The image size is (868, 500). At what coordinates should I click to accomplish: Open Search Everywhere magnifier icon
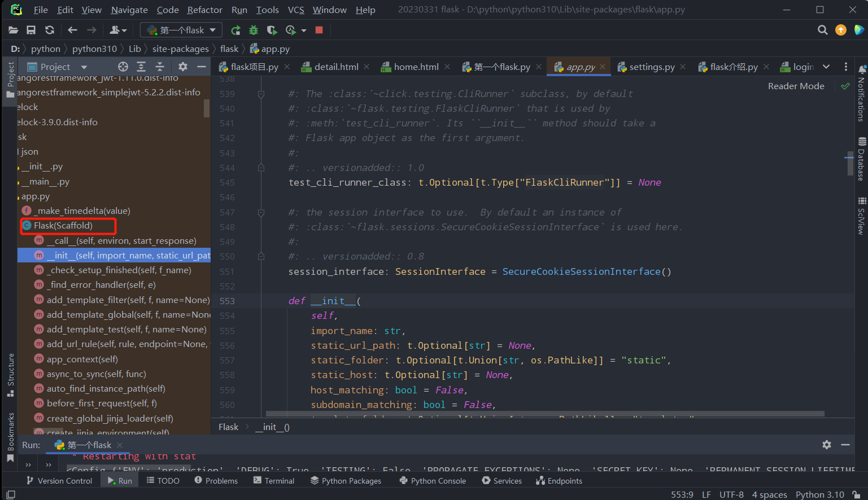tap(822, 30)
